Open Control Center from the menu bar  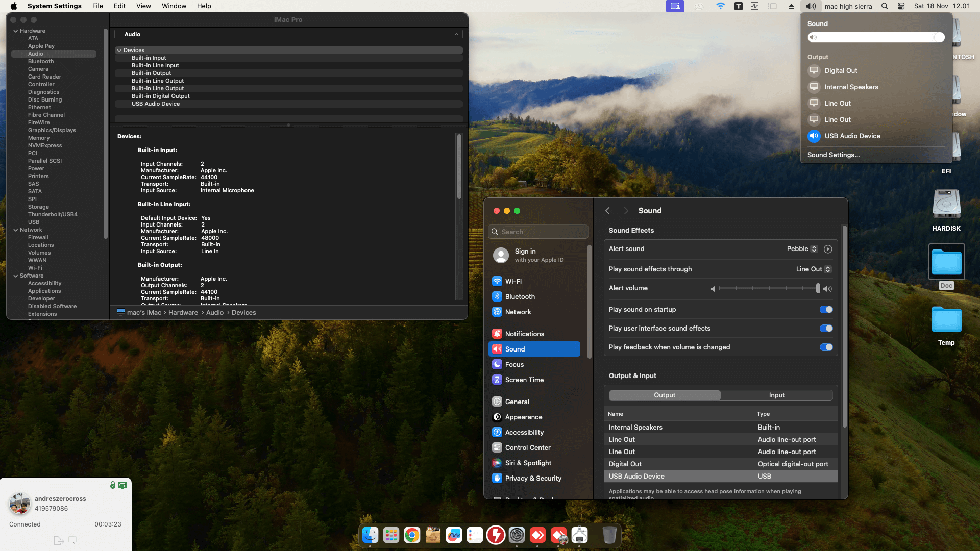click(x=901, y=6)
